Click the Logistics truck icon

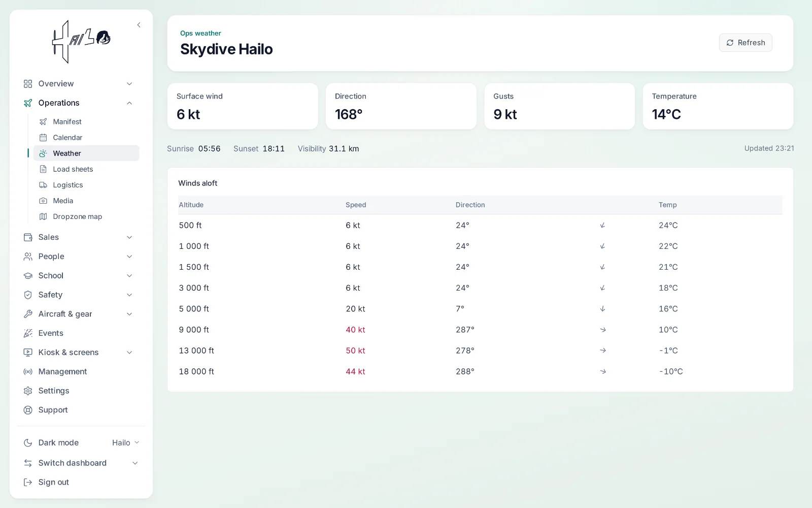(x=43, y=185)
